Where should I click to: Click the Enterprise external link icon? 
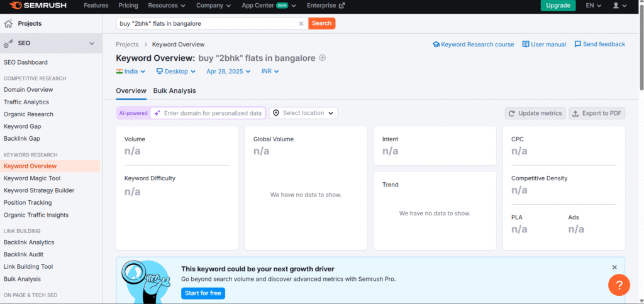click(341, 6)
